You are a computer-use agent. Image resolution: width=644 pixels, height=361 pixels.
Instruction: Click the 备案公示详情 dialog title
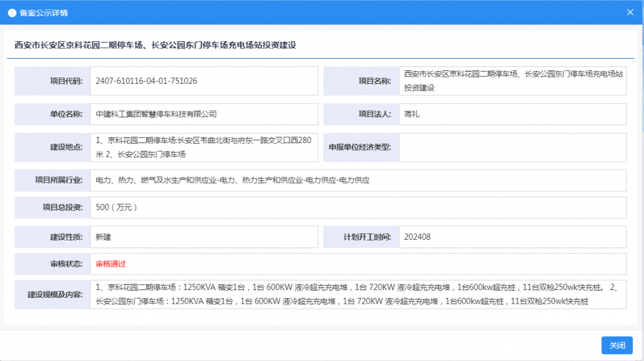coord(44,13)
